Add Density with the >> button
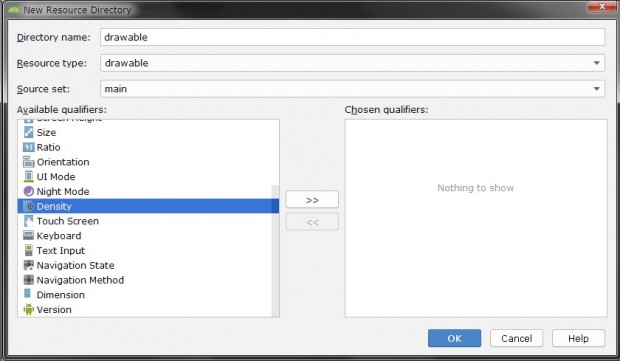This screenshot has height=361, width=620. point(312,200)
